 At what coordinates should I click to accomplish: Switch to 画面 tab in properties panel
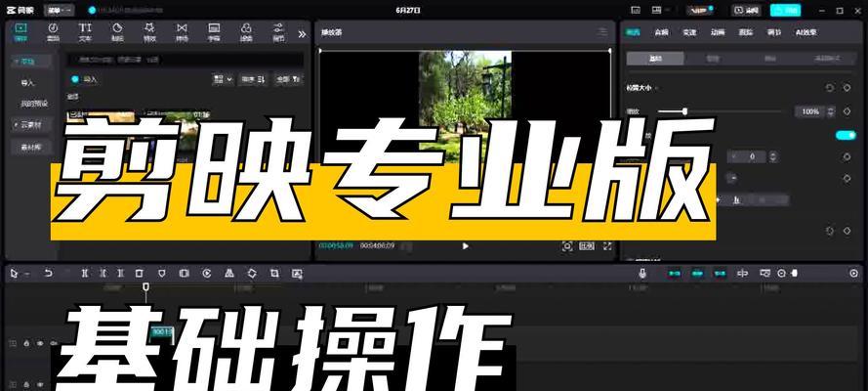pyautogui.click(x=632, y=32)
